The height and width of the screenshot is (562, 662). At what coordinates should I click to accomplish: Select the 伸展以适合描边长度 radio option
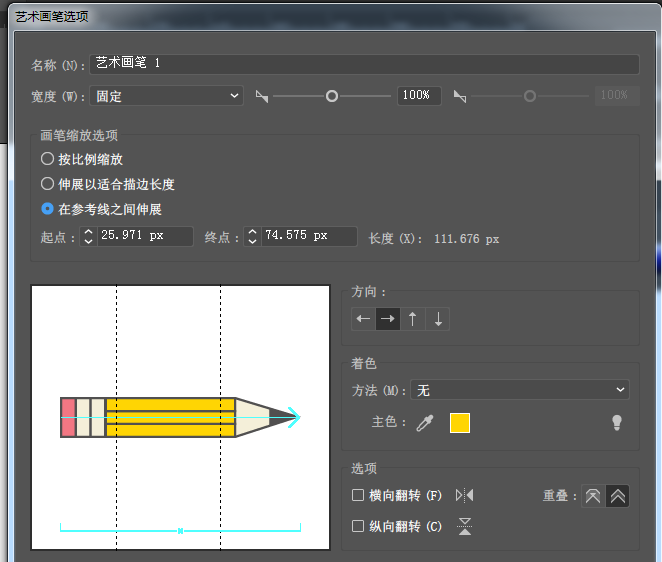coord(47,184)
